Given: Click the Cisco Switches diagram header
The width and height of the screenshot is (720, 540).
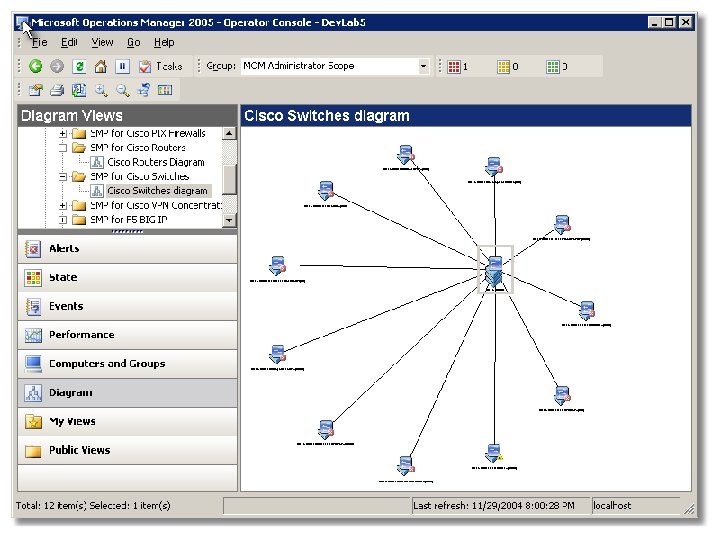Looking at the screenshot, I should (466, 116).
